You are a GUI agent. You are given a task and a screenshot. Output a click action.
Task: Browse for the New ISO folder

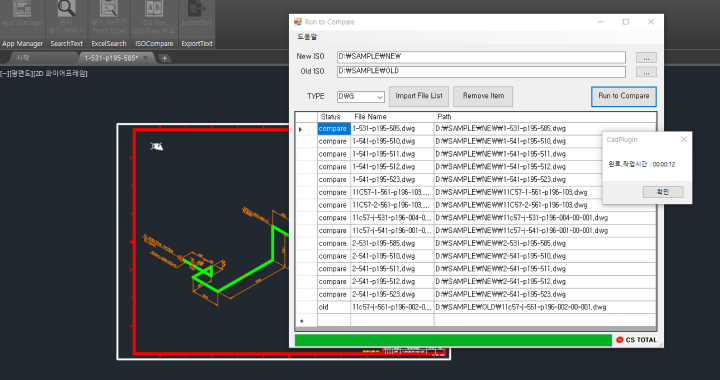(646, 57)
